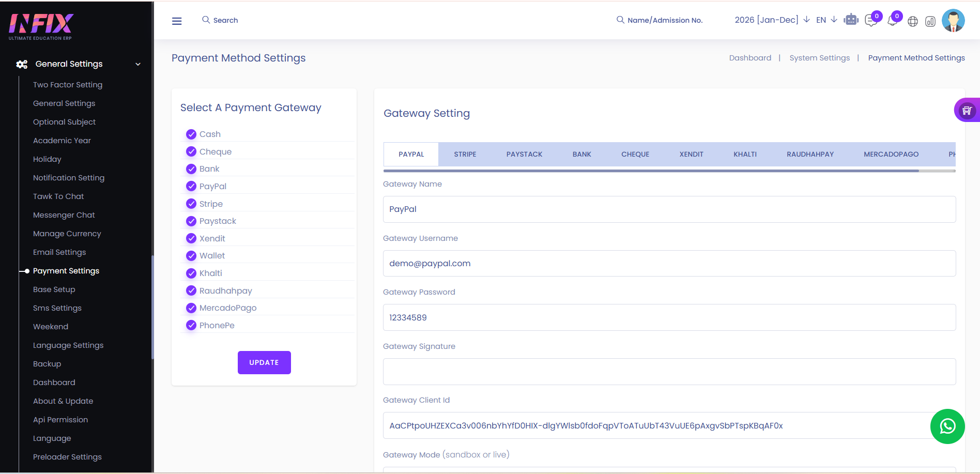
Task: Toggle the PhonePe gateway checkbox
Action: pos(191,325)
